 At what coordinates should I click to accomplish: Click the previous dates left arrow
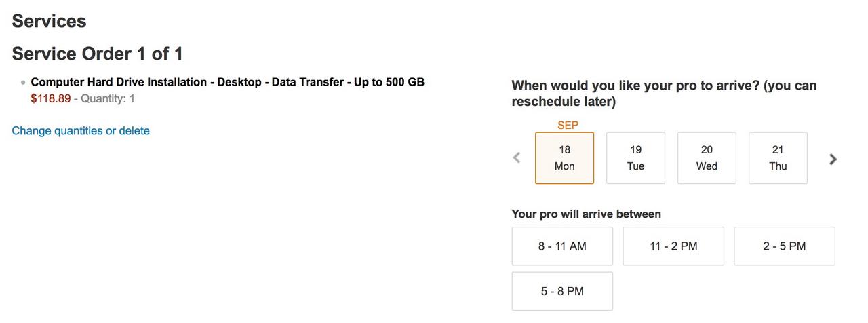pos(517,158)
